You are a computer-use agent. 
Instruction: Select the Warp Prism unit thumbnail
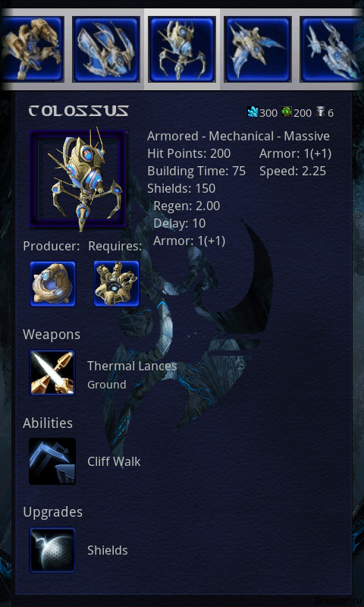coord(106,49)
